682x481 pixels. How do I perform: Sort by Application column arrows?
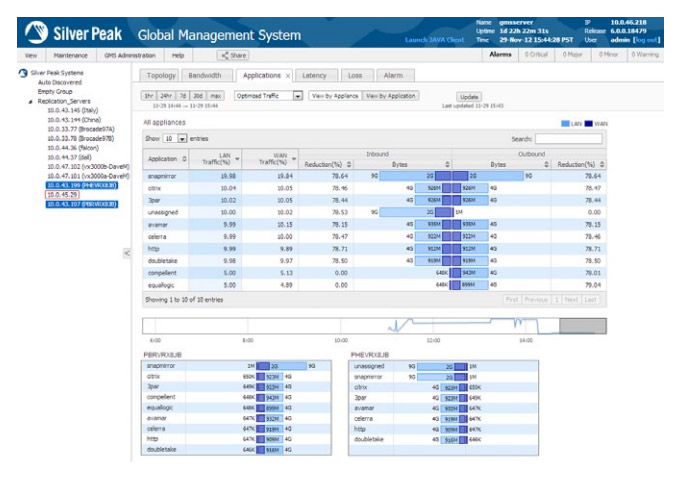point(184,159)
